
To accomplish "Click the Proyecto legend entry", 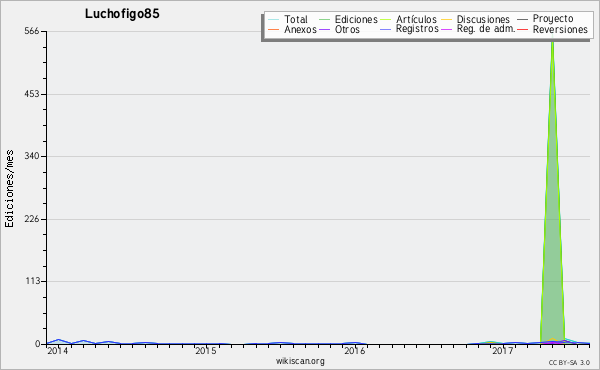I will [545, 19].
